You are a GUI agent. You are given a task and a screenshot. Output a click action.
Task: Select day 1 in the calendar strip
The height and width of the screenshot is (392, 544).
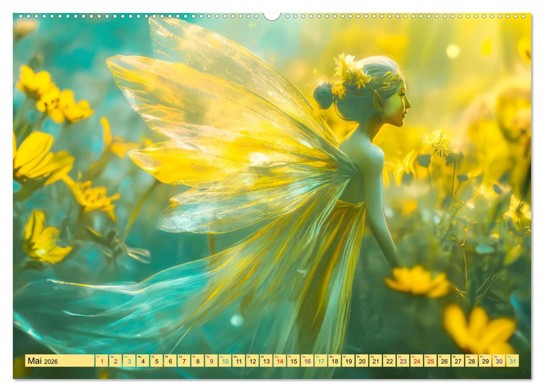click(101, 361)
